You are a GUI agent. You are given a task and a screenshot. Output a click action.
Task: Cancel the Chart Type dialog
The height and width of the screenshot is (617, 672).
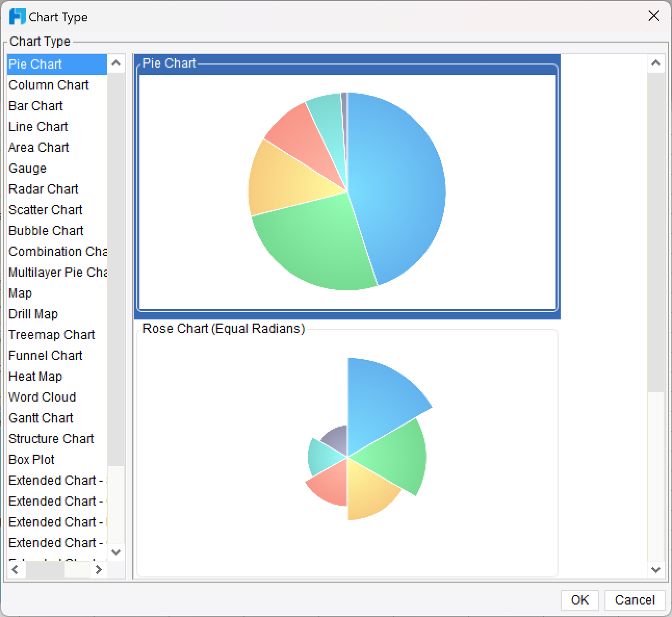point(635,600)
